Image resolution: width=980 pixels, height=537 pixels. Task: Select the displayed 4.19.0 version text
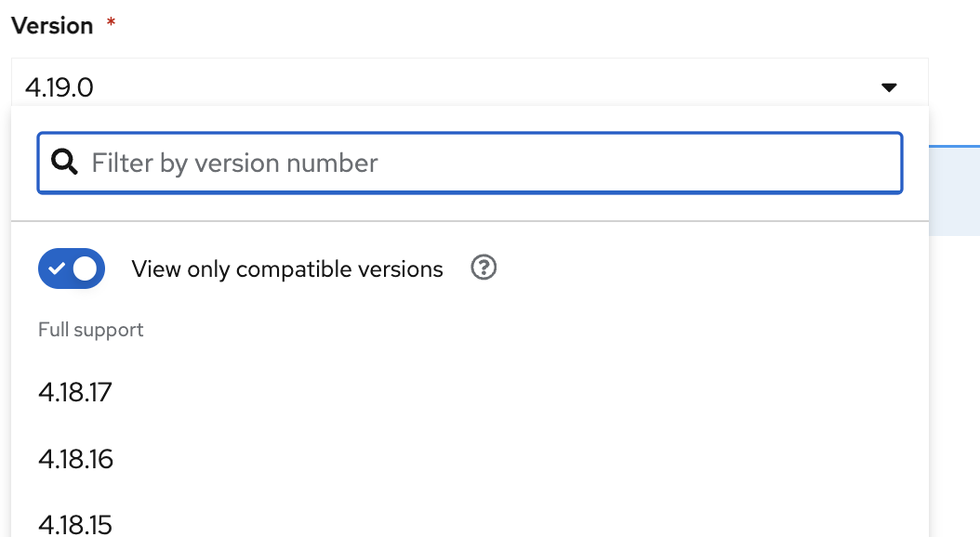pos(60,88)
